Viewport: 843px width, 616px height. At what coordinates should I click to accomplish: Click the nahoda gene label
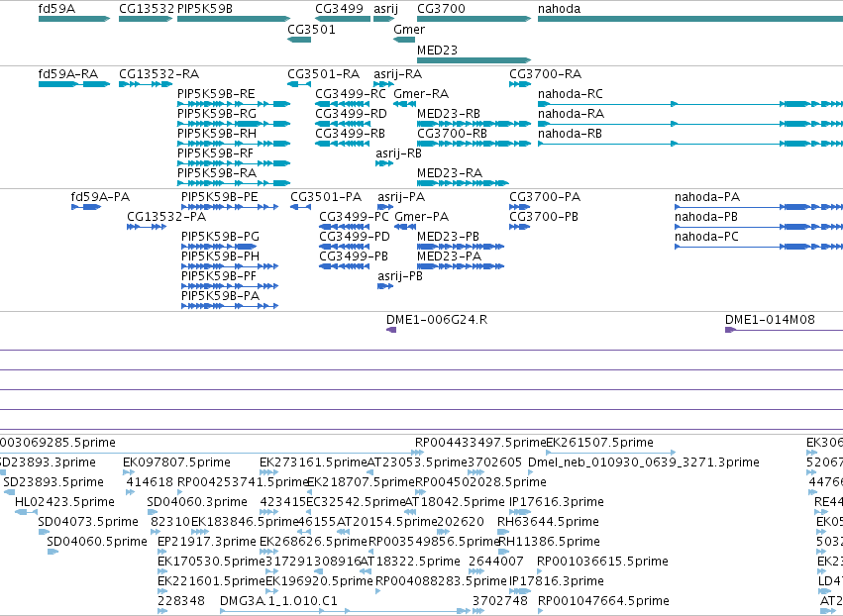559,9
